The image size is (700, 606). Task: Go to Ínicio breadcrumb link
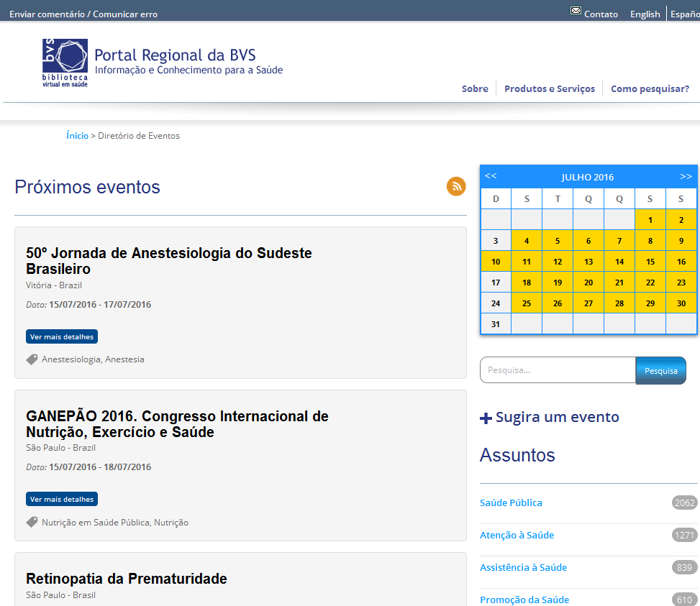(x=77, y=136)
